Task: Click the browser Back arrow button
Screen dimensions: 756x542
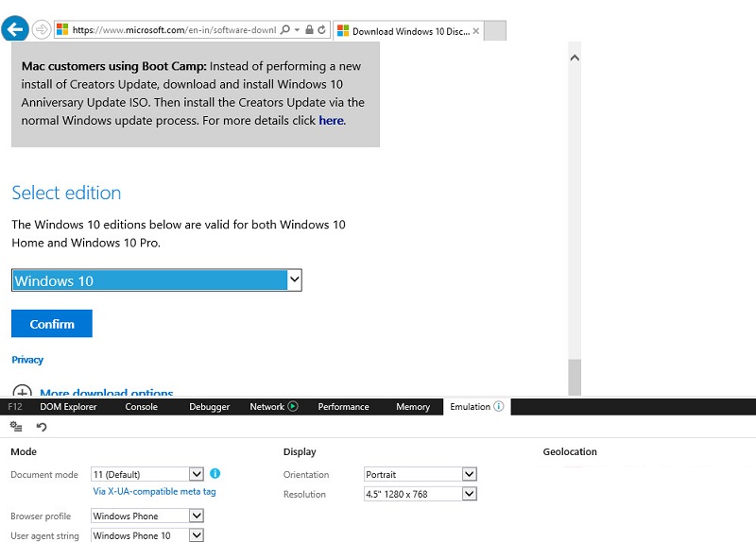Action: (x=15, y=29)
